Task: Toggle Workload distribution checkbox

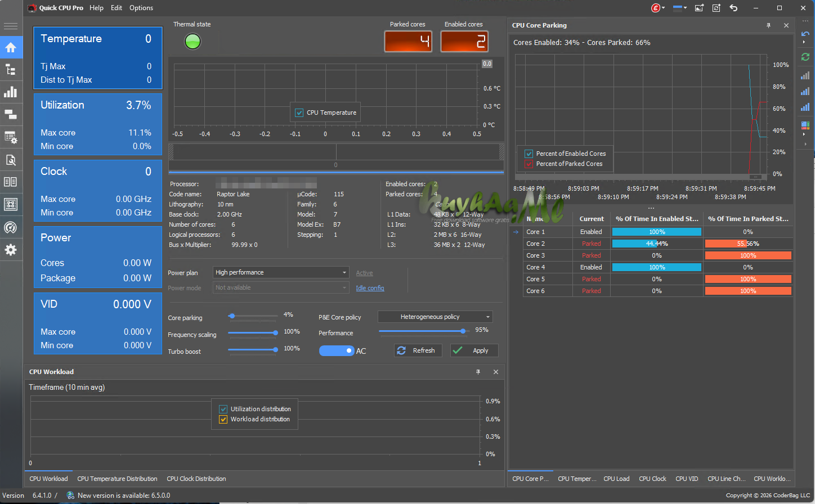Action: pyautogui.click(x=223, y=419)
